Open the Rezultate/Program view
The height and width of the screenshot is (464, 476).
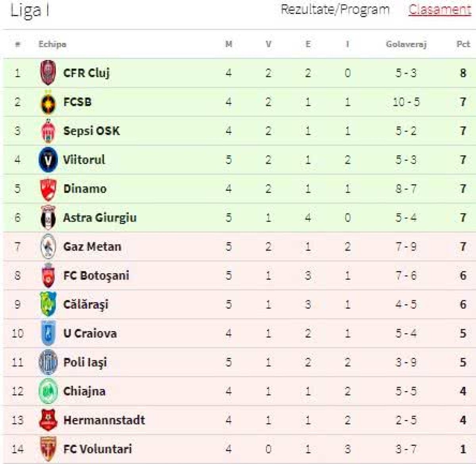tap(334, 11)
